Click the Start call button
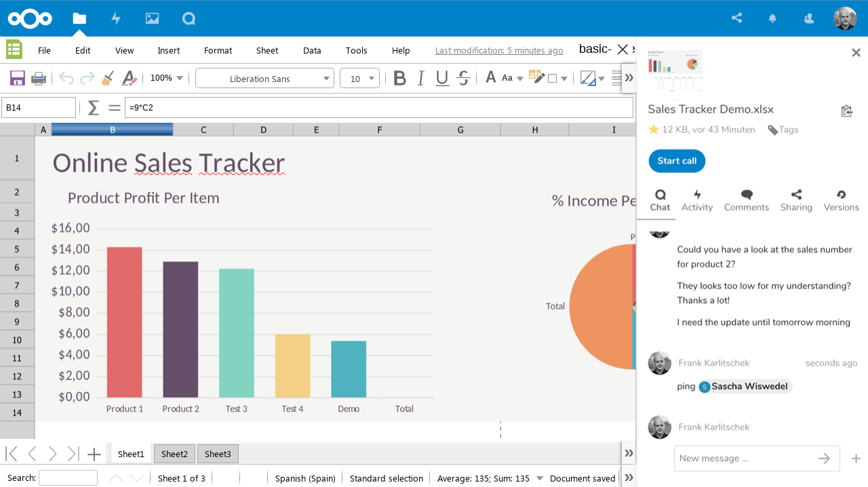The width and height of the screenshot is (868, 487). (677, 161)
